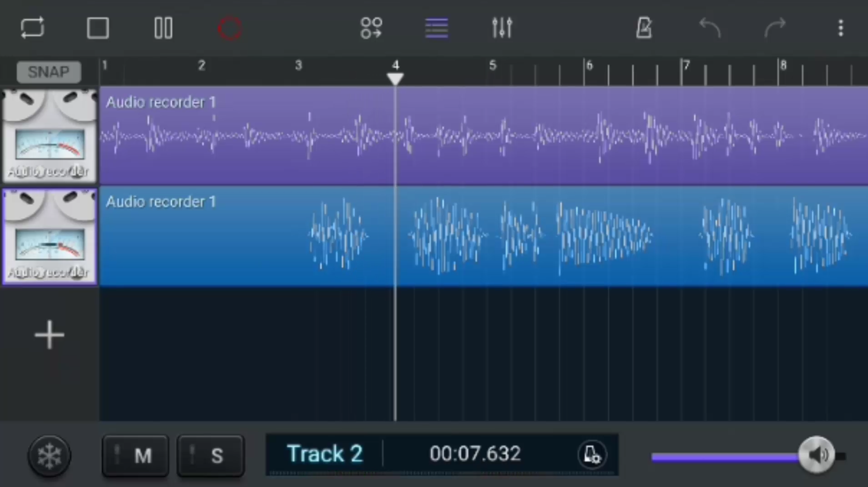The width and height of the screenshot is (868, 487).
Task: Enable SNAP mode
Action: click(x=48, y=72)
